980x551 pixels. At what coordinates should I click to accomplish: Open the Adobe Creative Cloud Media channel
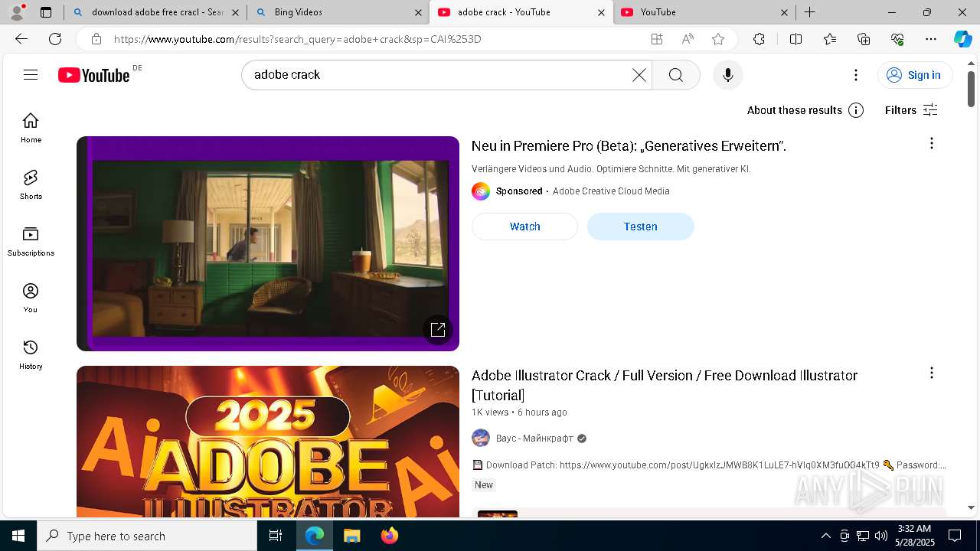[611, 191]
